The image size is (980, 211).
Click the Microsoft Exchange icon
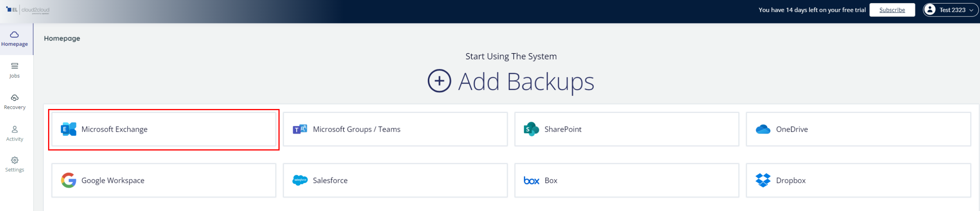click(x=68, y=129)
